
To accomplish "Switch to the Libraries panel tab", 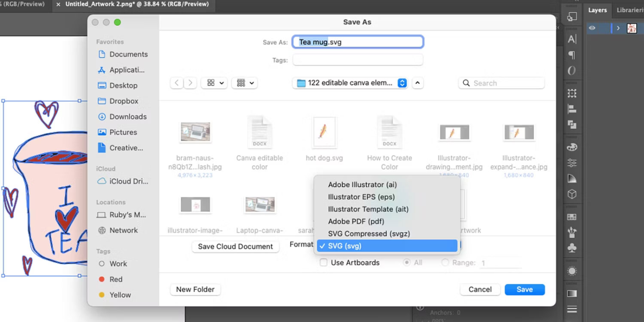I will [630, 10].
